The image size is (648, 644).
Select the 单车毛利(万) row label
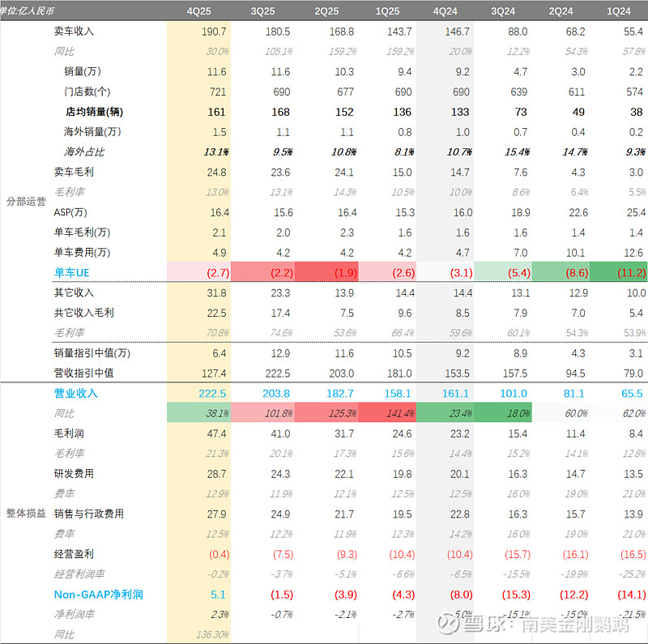tap(83, 232)
